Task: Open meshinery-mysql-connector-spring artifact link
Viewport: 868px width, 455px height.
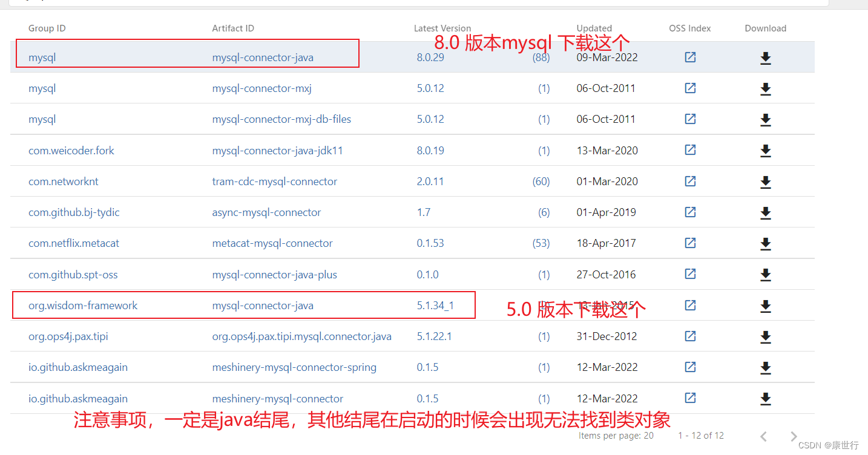Action: 294,367
